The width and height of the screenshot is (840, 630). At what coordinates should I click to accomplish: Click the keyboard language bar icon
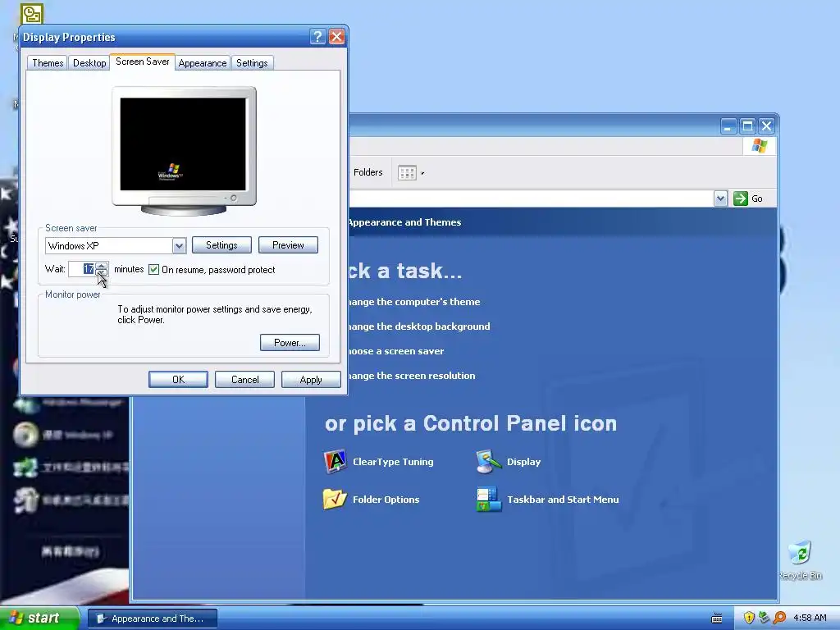click(x=716, y=619)
